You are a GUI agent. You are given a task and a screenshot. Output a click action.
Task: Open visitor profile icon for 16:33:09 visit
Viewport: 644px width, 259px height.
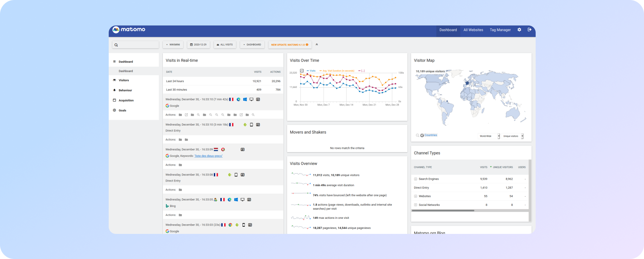pyautogui.click(x=243, y=149)
